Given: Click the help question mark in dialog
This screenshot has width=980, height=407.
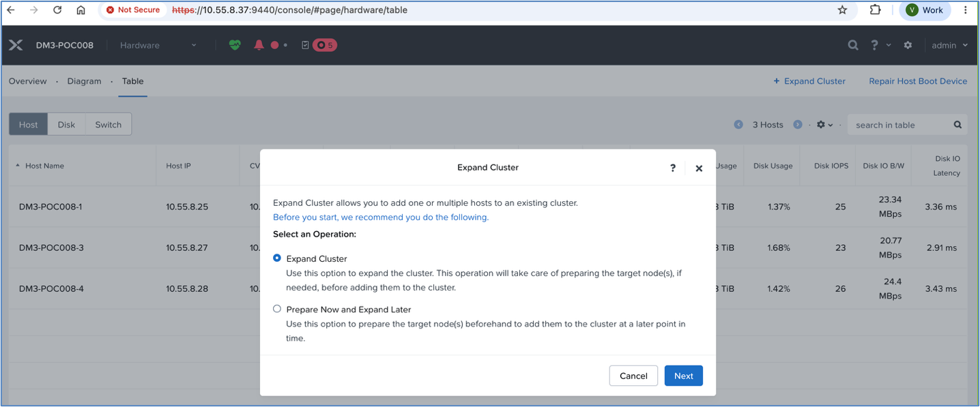Looking at the screenshot, I should pos(673,168).
